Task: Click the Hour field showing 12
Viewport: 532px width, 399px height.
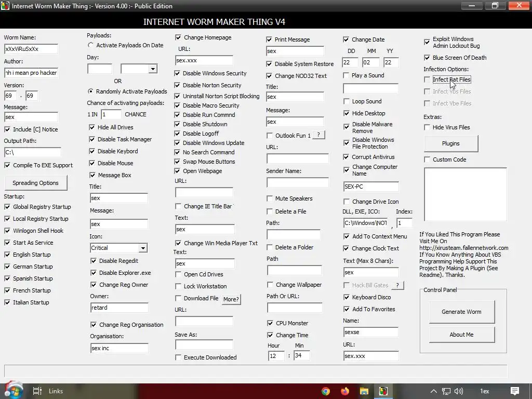Action: pyautogui.click(x=276, y=356)
